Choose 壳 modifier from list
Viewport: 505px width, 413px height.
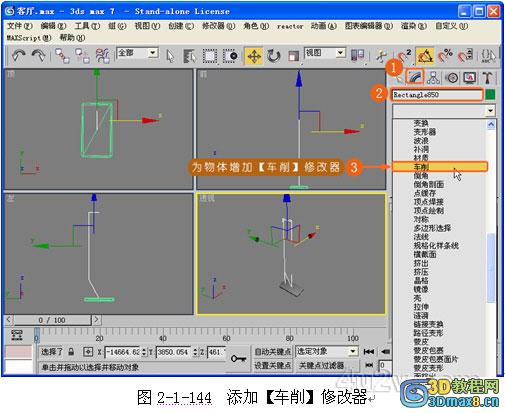pos(417,298)
